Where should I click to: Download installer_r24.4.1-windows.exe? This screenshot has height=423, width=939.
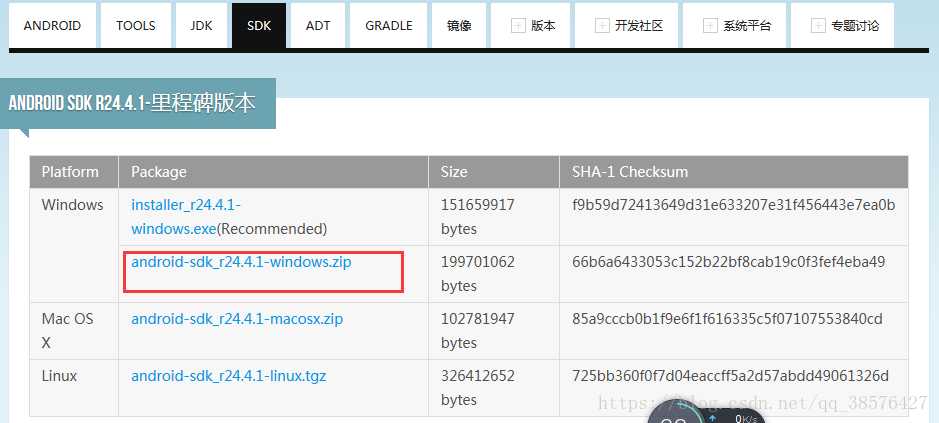[186, 217]
